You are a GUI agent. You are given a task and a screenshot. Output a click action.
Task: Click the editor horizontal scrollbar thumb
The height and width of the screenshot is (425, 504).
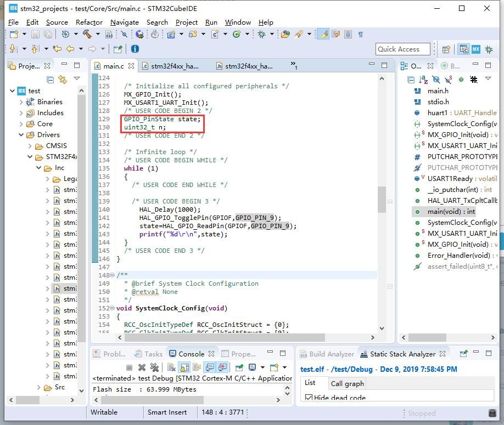tap(223, 337)
